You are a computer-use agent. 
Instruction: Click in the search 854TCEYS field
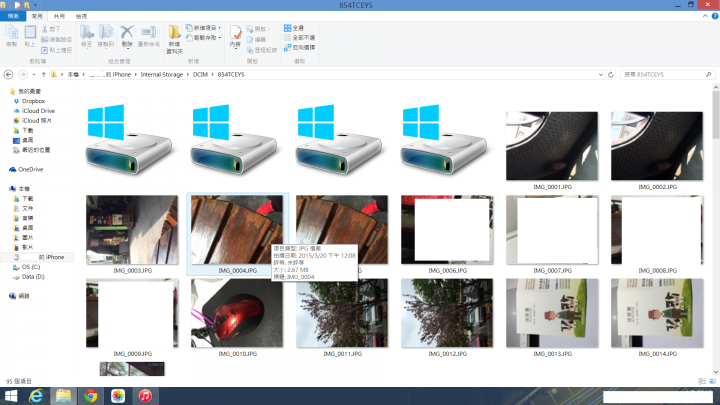coord(667,74)
